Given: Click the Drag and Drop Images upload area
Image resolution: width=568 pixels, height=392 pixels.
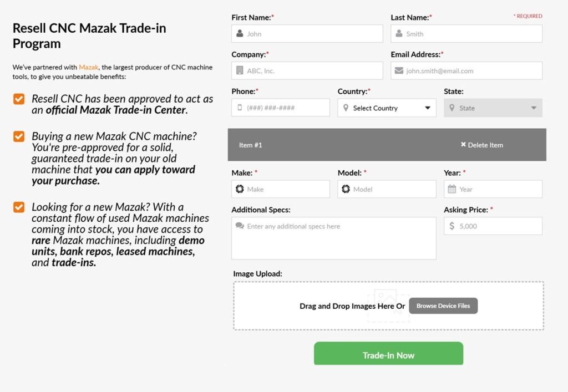Looking at the screenshot, I should tap(388, 306).
